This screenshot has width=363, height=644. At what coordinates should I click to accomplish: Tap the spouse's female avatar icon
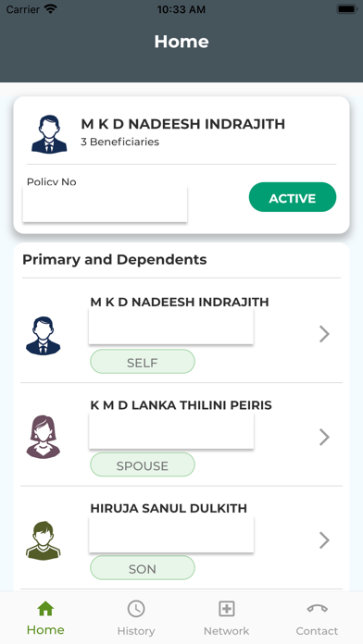(43, 437)
